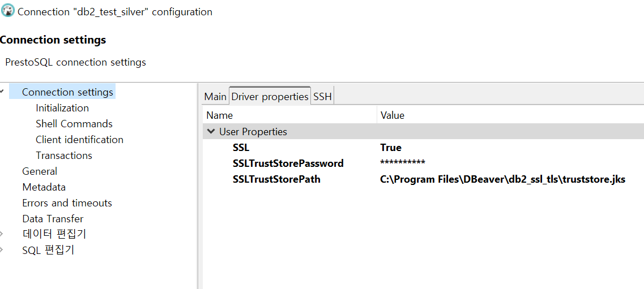Open Errors and timeouts settings
644x289 pixels.
pos(67,203)
